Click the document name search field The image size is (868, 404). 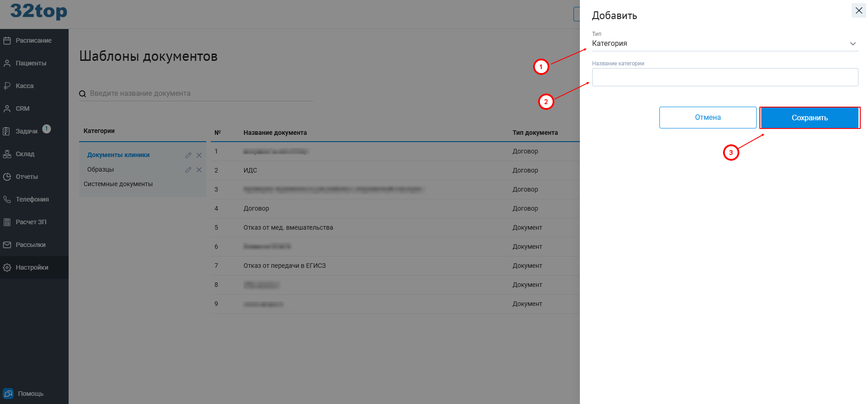[200, 94]
